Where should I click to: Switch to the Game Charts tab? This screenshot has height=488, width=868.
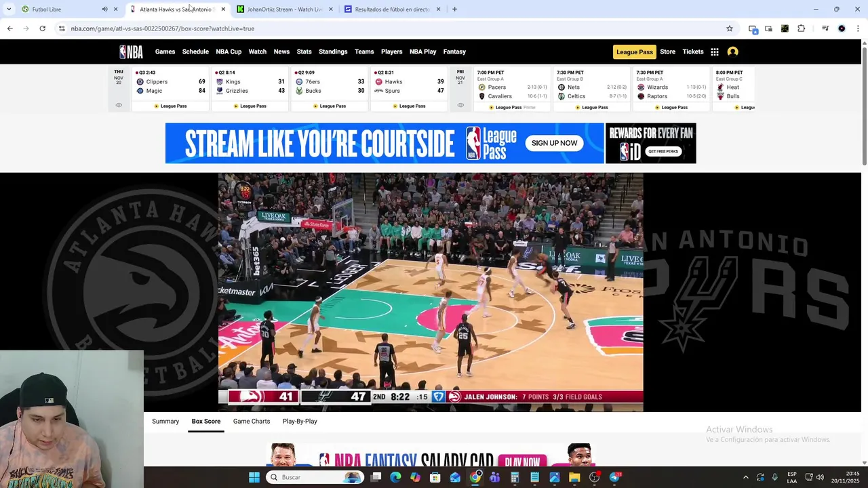tap(252, 421)
